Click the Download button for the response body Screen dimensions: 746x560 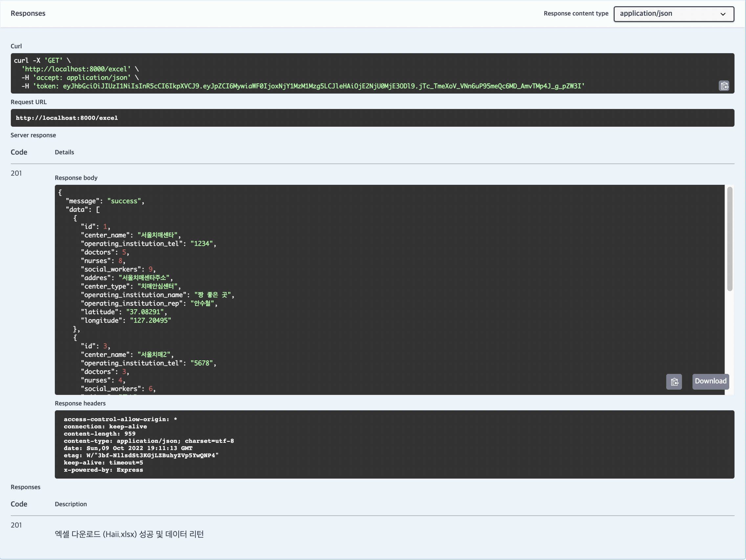coord(710,381)
